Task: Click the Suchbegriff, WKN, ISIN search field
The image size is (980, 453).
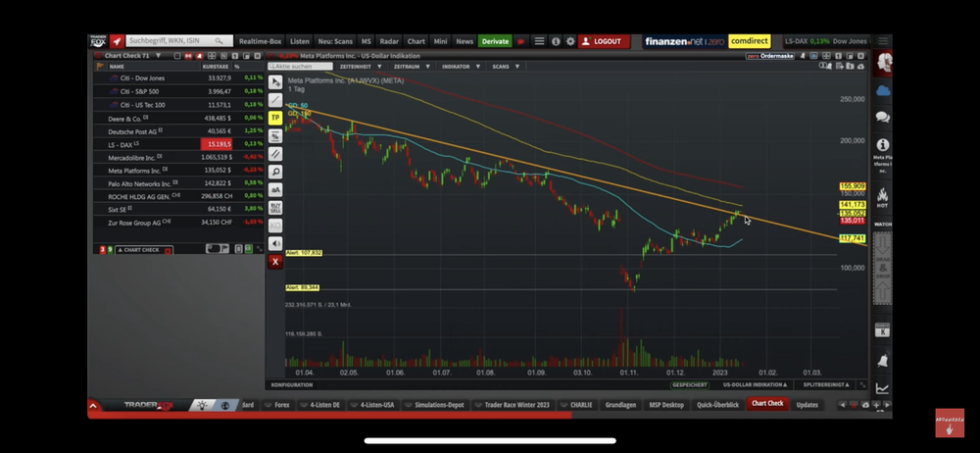Action: (x=179, y=40)
